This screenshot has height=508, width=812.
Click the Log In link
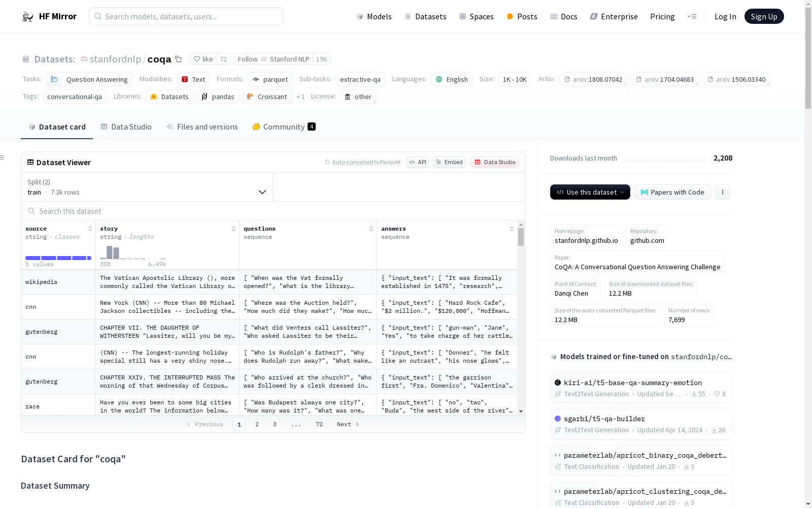pos(725,16)
